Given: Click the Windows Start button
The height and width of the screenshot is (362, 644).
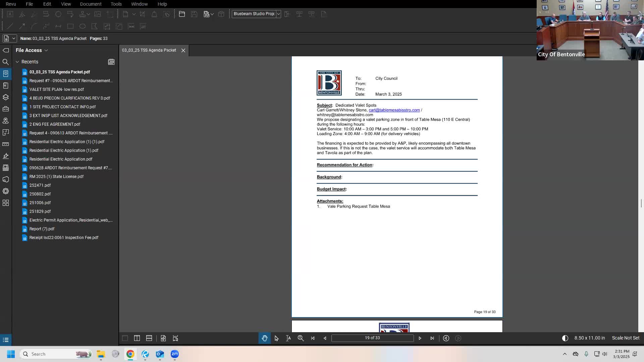Looking at the screenshot, I should point(11,354).
